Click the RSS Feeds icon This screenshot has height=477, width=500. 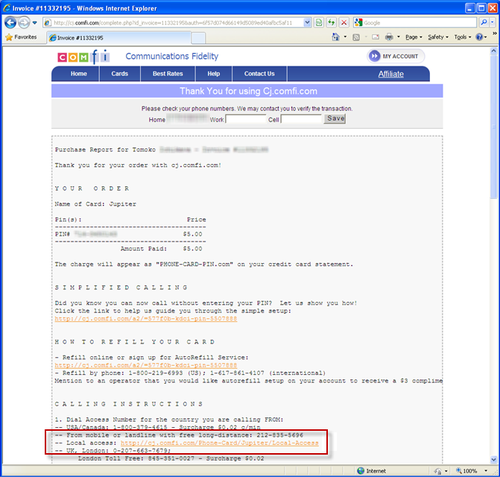(x=356, y=37)
